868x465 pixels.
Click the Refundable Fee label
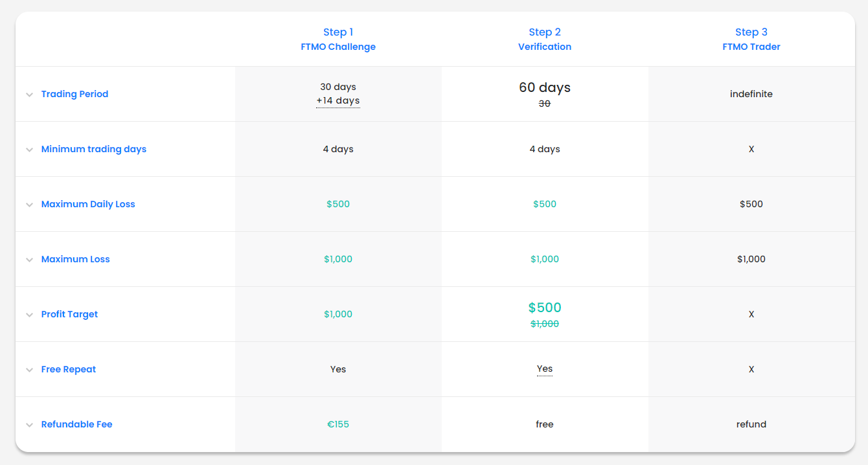[x=76, y=424]
